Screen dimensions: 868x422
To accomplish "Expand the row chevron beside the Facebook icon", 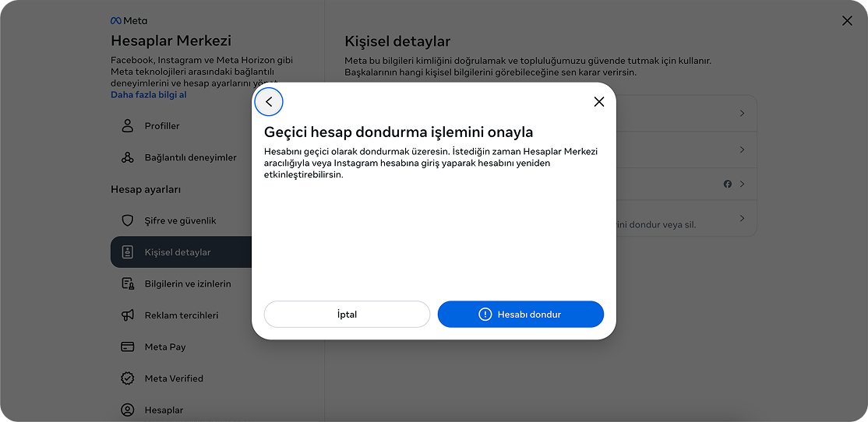I will 743,184.
